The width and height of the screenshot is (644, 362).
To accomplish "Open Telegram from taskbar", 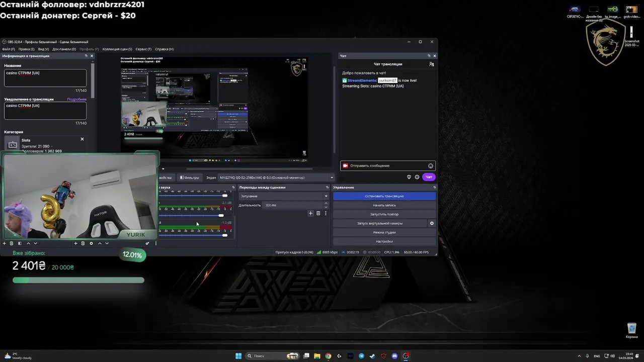I will 361,356.
